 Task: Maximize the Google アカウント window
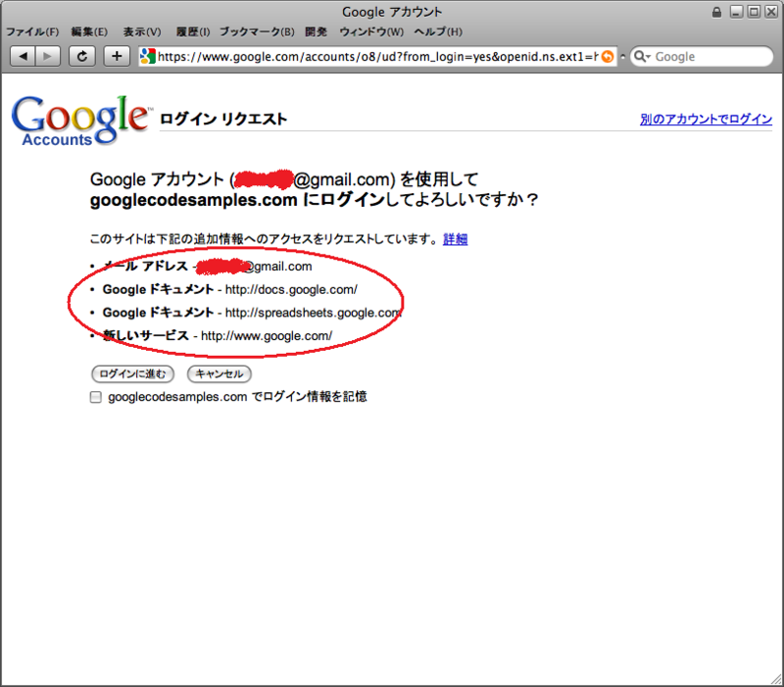tap(754, 12)
